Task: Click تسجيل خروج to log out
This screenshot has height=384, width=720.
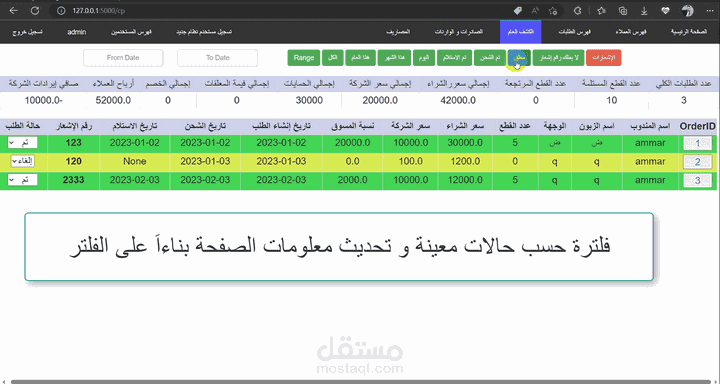Action: click(28, 32)
